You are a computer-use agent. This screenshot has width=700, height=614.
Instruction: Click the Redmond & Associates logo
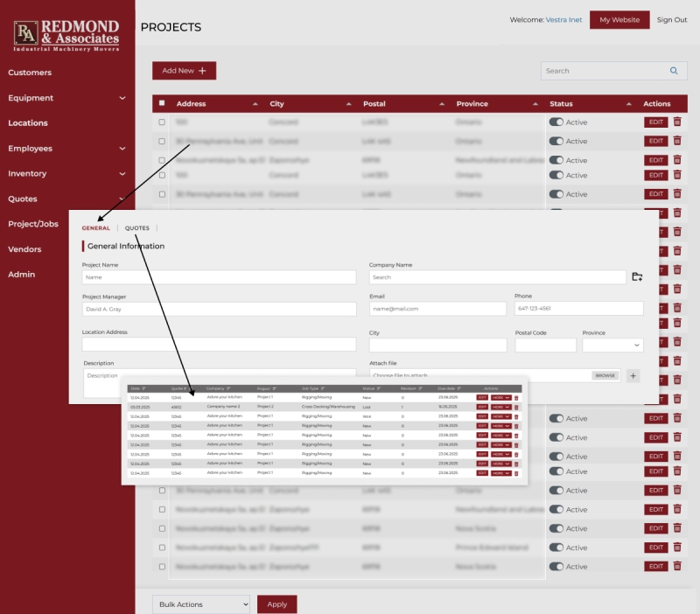67,34
